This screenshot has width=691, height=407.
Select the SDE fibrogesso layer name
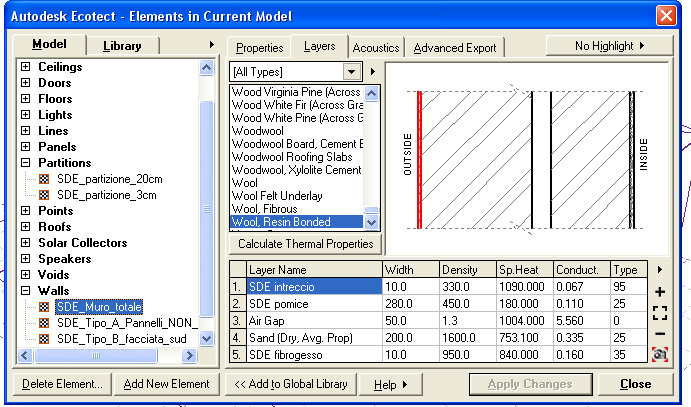click(286, 355)
